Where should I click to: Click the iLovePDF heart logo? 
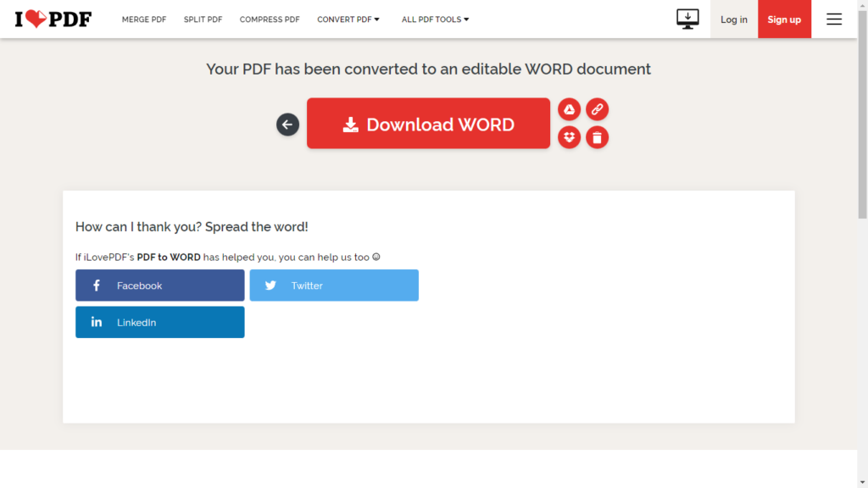point(53,19)
